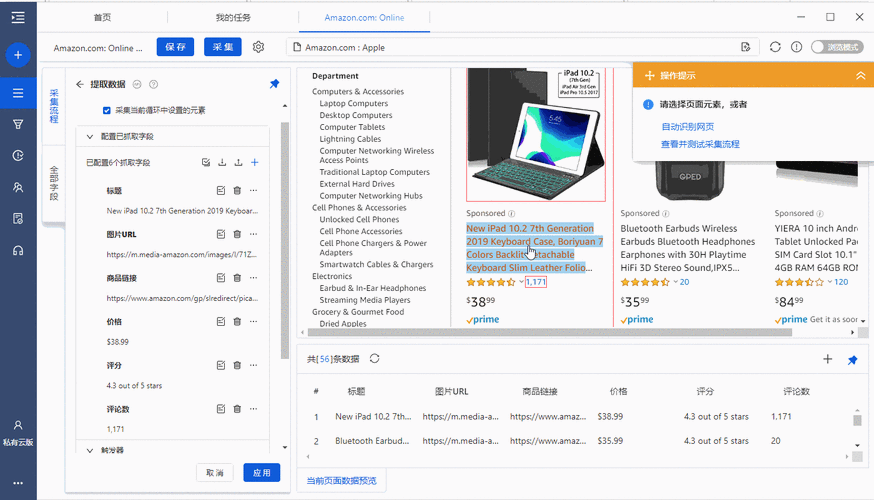Viewport: 874px width, 500px height.
Task: Add a new extraction field with plus icon
Action: point(255,162)
